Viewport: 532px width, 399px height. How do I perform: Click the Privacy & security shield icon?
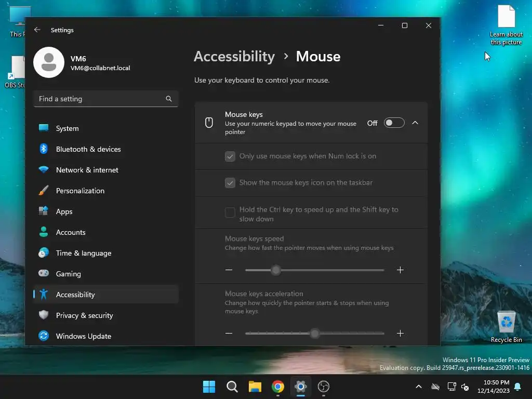[44, 315]
